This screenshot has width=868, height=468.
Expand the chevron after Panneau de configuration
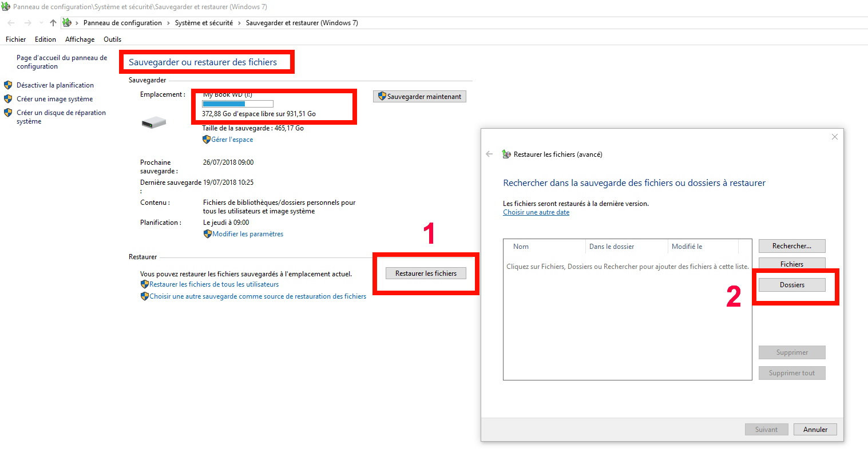coord(168,23)
